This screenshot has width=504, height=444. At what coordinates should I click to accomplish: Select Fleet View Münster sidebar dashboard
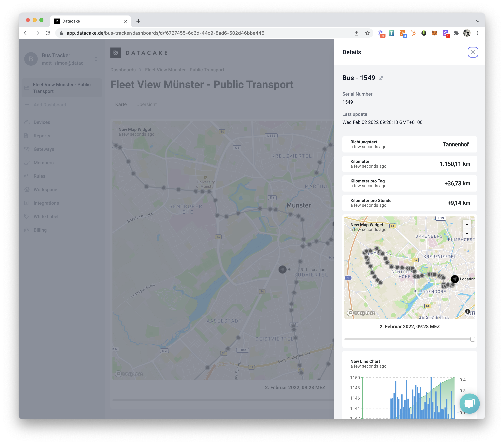(x=62, y=88)
